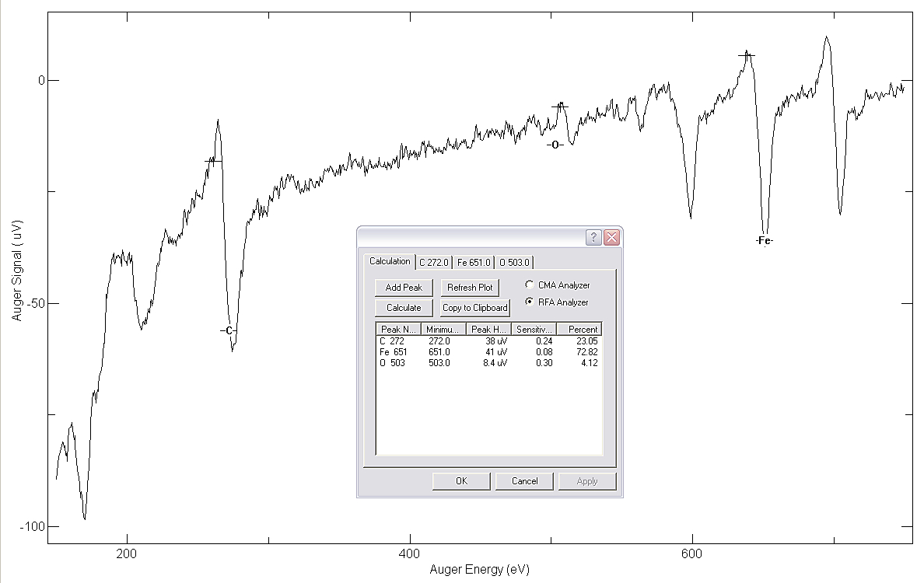Select the Calculation tab
Viewport: 924px width, 583px height.
pos(390,261)
